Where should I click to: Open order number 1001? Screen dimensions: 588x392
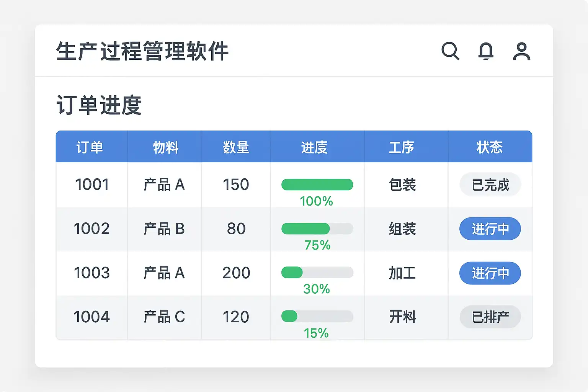(92, 185)
